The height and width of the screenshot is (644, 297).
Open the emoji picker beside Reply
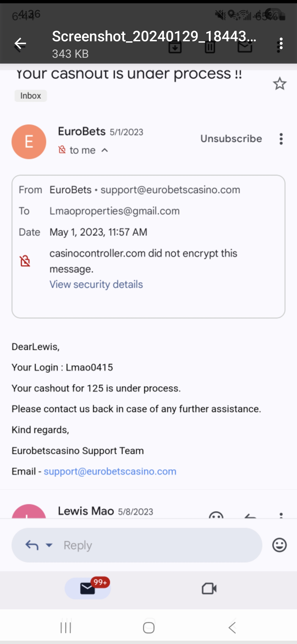[279, 545]
